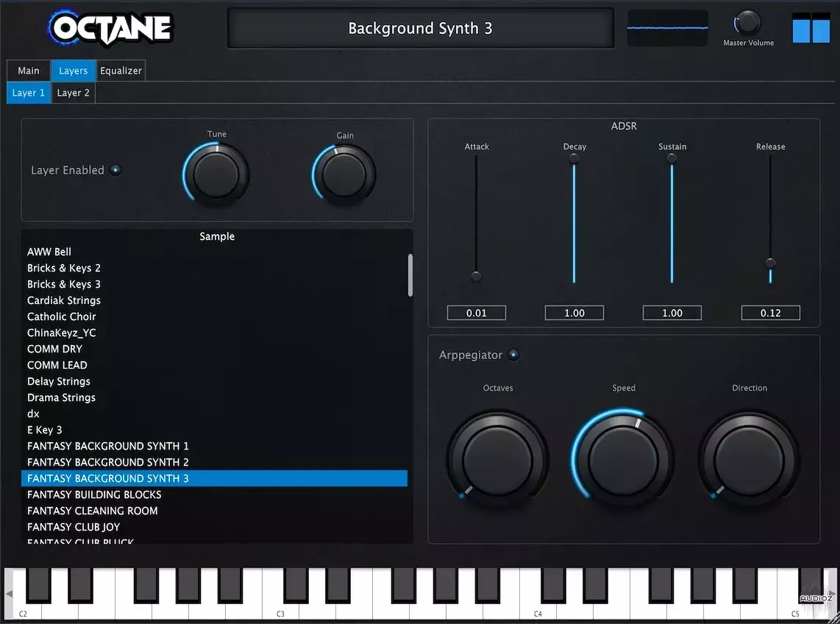
Task: Click the sample list scrollbar
Action: (x=410, y=275)
